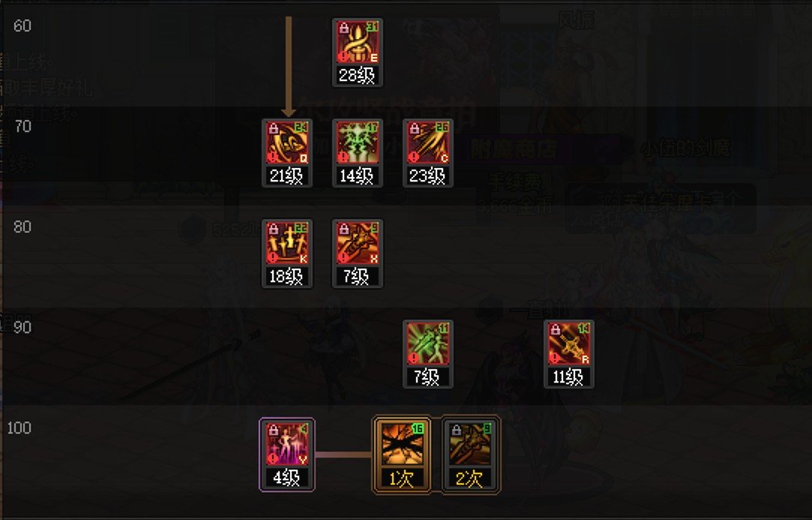Click the level 100 row marker

(19, 428)
